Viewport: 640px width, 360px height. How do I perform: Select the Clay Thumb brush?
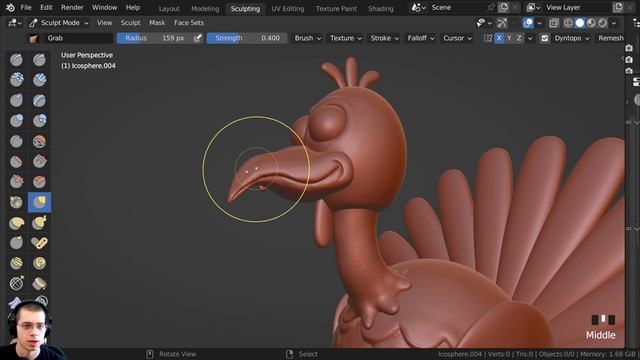tap(16, 100)
